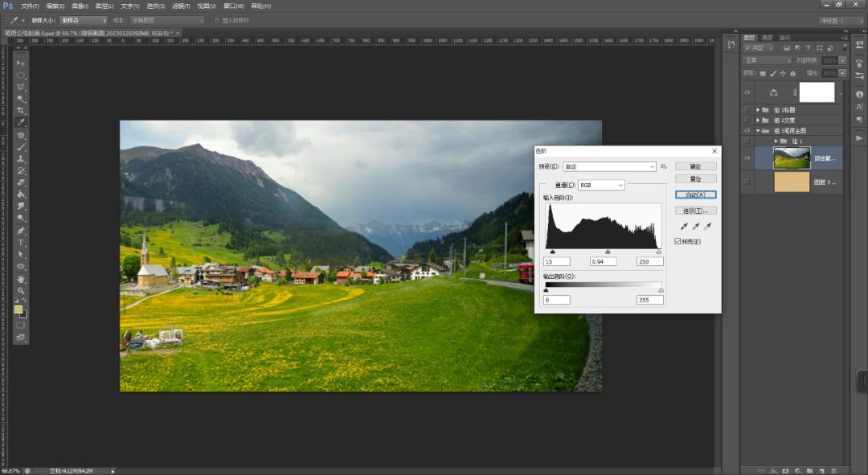Toggle visibility of the tan color layer

[x=747, y=182]
